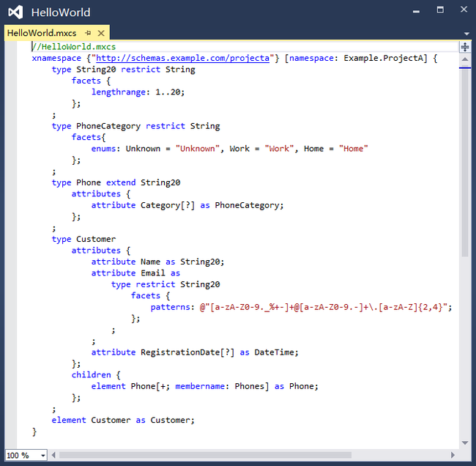The height and width of the screenshot is (466, 476).
Task: Click the 1..20 range value
Action: coord(168,92)
